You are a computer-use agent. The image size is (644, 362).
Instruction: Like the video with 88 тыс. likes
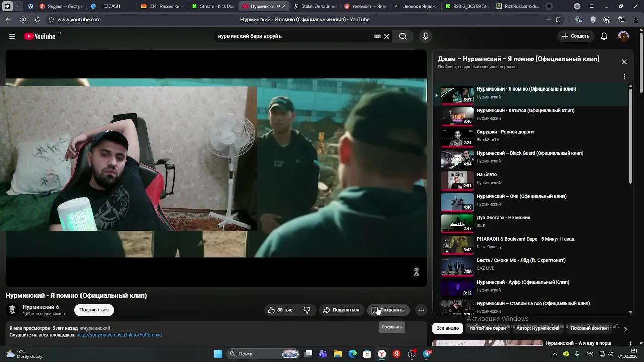pyautogui.click(x=281, y=310)
